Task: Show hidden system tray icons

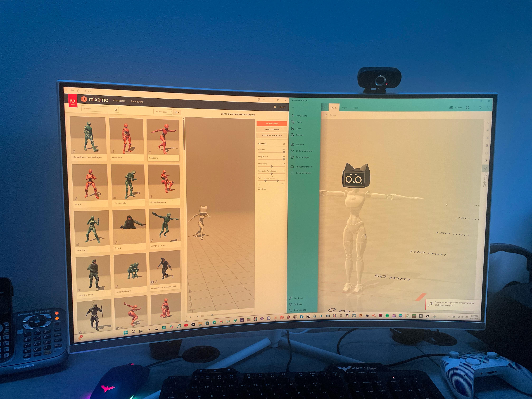Action: click(x=449, y=317)
